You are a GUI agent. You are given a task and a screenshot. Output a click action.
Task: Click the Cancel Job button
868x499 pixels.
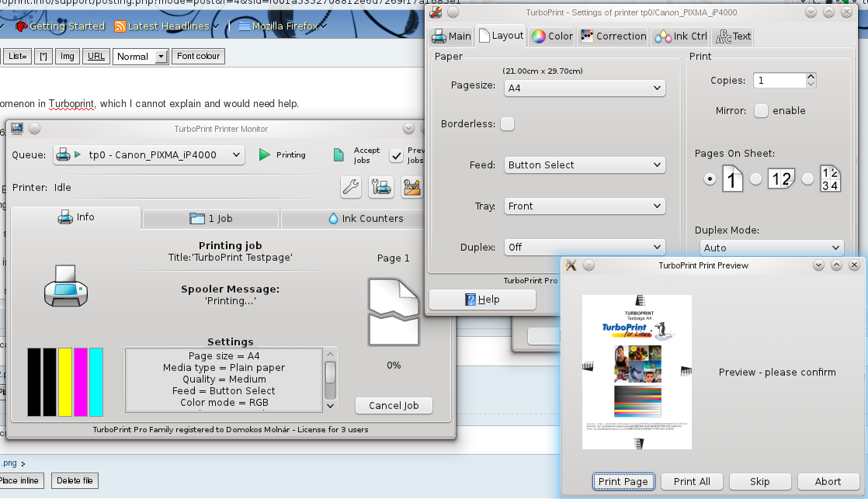tap(394, 405)
